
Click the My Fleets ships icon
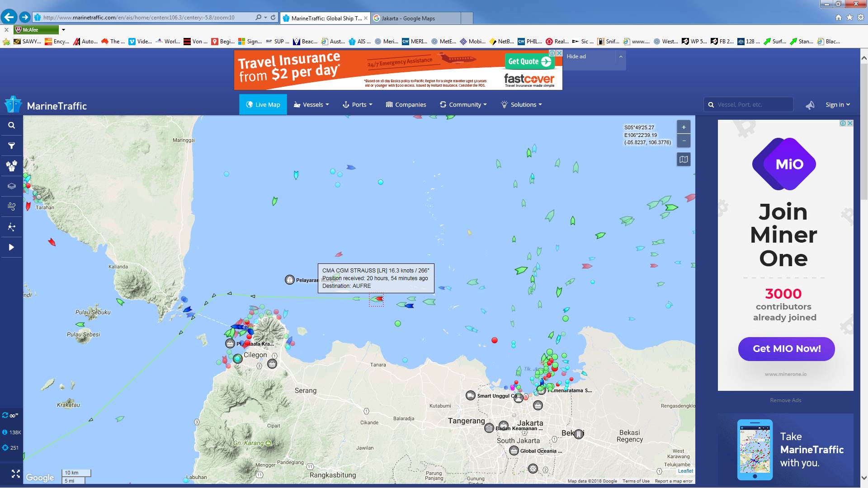(x=12, y=166)
